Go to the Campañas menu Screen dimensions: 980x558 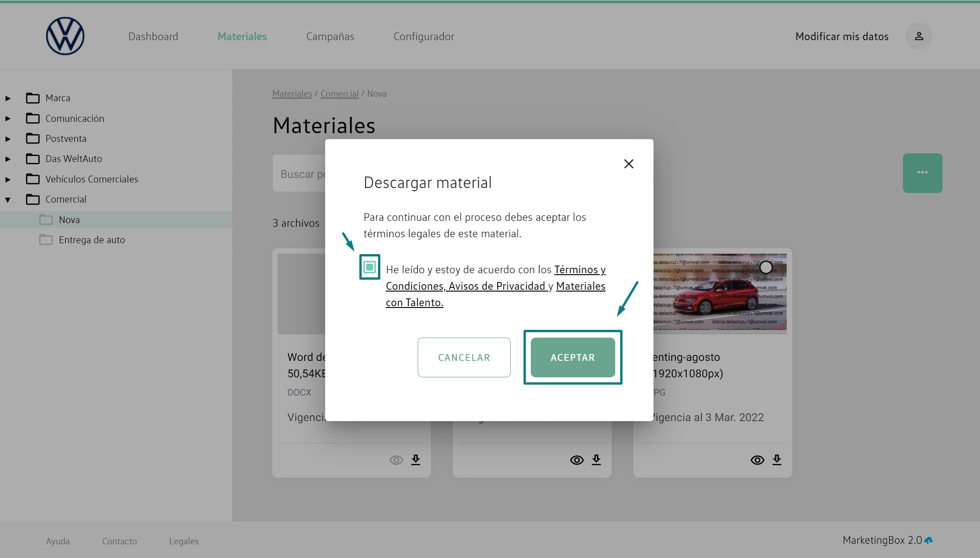pyautogui.click(x=330, y=37)
